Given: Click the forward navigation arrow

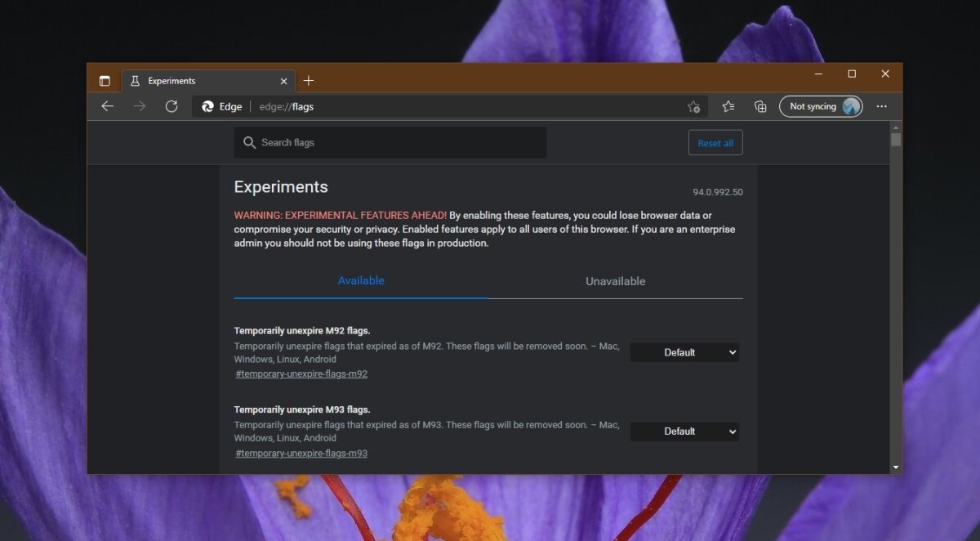Looking at the screenshot, I should 139,106.
